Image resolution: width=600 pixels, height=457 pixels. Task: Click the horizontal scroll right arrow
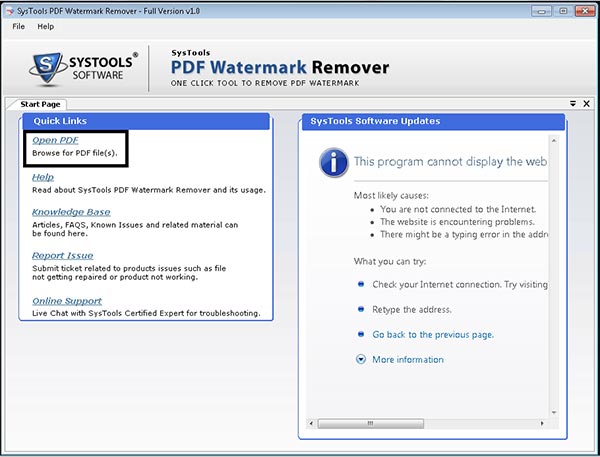coord(542,423)
